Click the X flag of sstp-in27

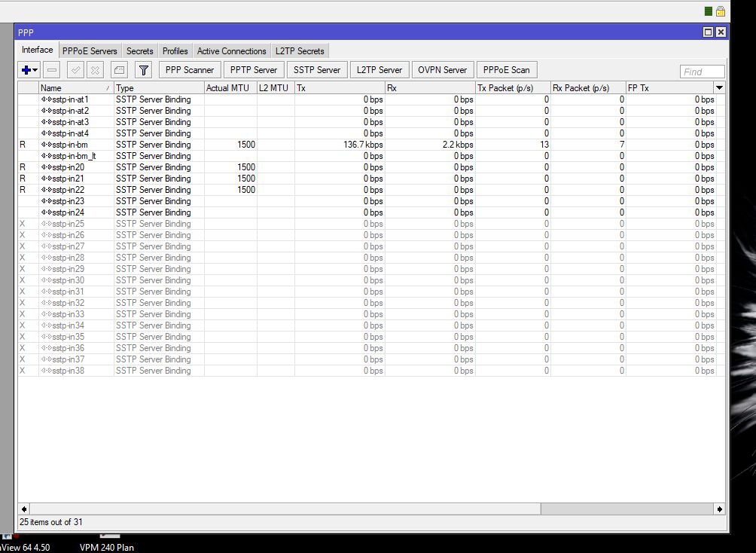(x=22, y=246)
